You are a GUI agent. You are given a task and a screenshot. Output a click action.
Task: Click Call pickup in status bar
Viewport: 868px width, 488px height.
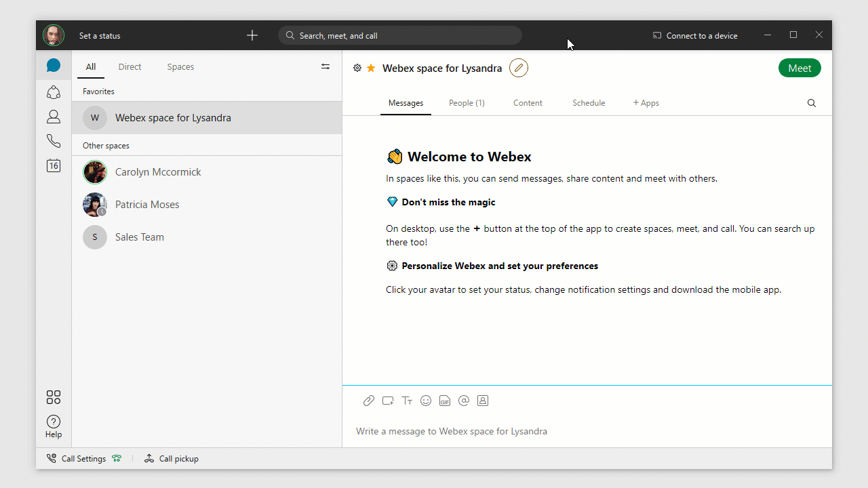click(x=172, y=459)
